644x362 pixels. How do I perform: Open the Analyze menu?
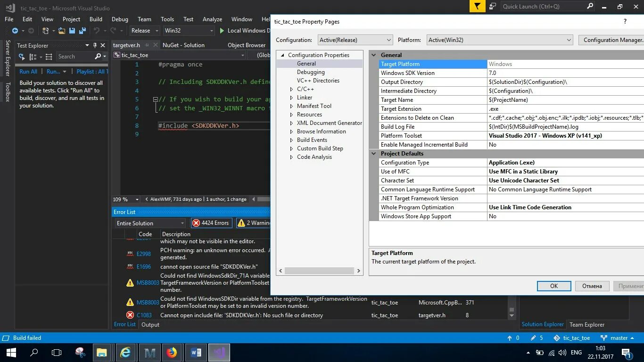[212, 19]
